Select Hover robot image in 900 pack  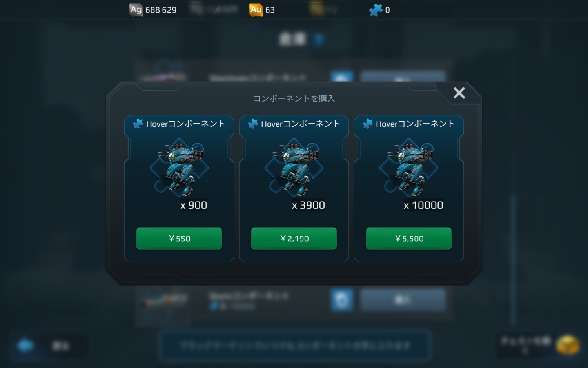pyautogui.click(x=179, y=168)
